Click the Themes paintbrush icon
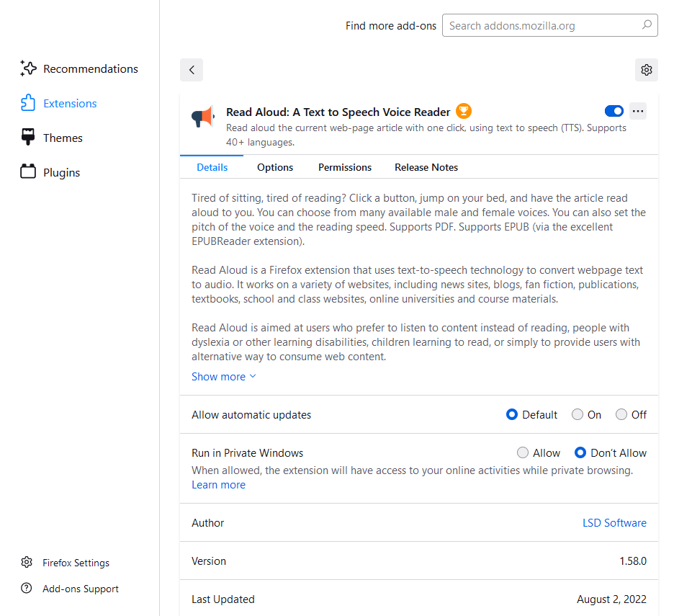Image resolution: width=674 pixels, height=616 pixels. 28,138
